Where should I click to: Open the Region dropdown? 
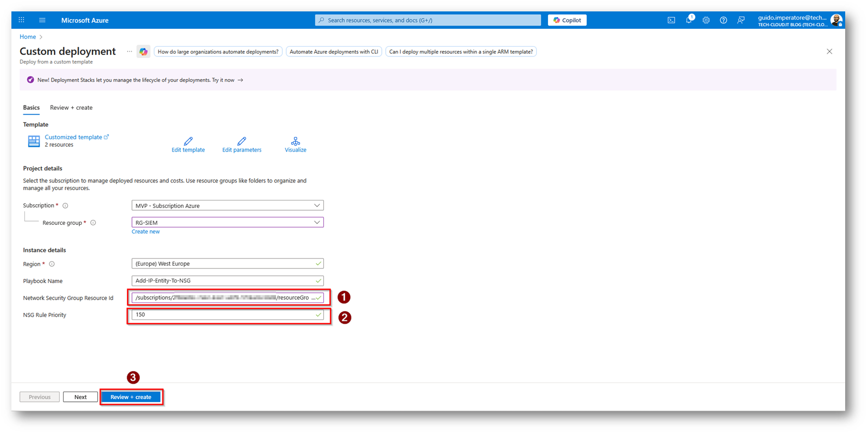227,264
